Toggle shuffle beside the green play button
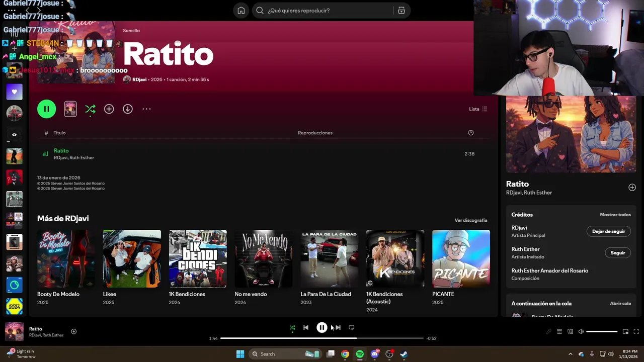Viewport: 644px width, 362px height. click(x=90, y=109)
